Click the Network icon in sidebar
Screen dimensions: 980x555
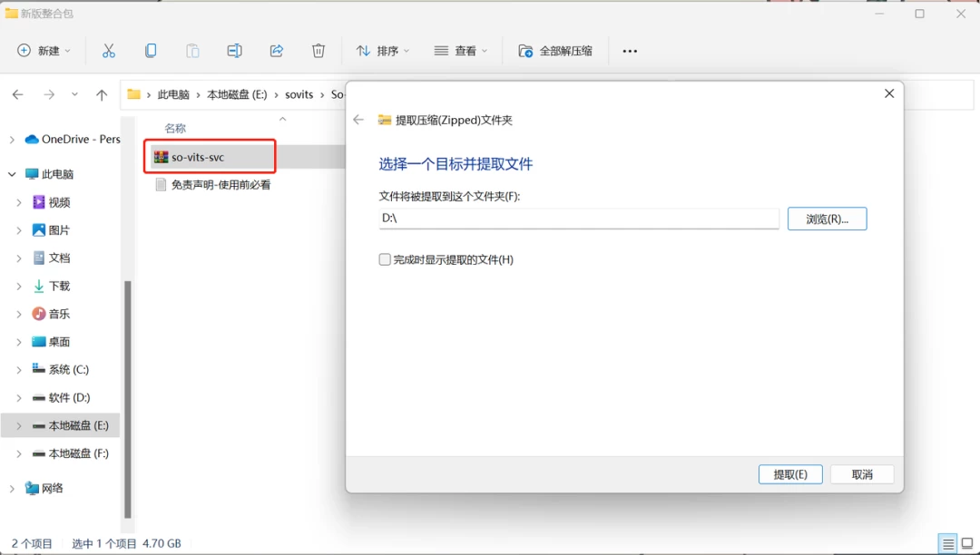[32, 488]
